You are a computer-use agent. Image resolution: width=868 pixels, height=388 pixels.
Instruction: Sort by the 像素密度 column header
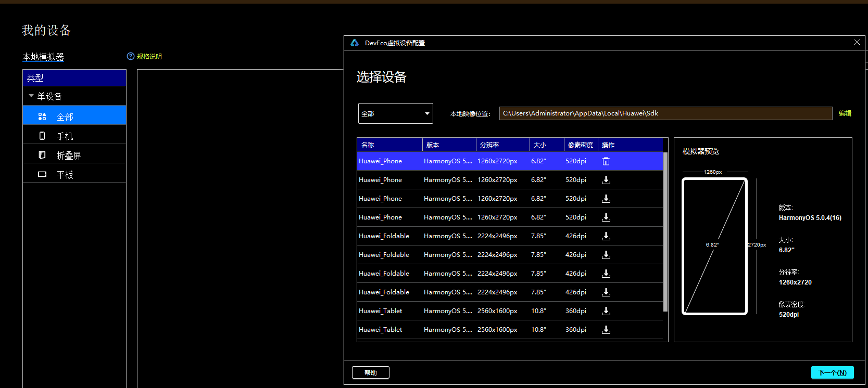click(x=581, y=145)
